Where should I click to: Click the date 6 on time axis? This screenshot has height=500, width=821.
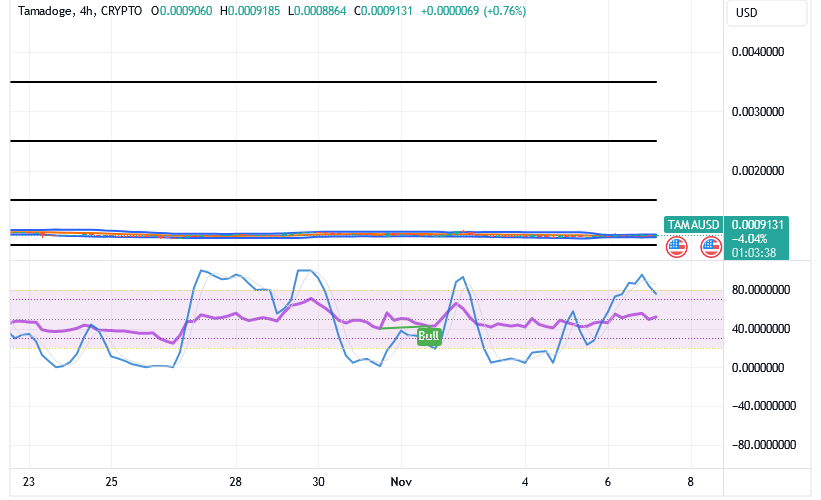[608, 482]
